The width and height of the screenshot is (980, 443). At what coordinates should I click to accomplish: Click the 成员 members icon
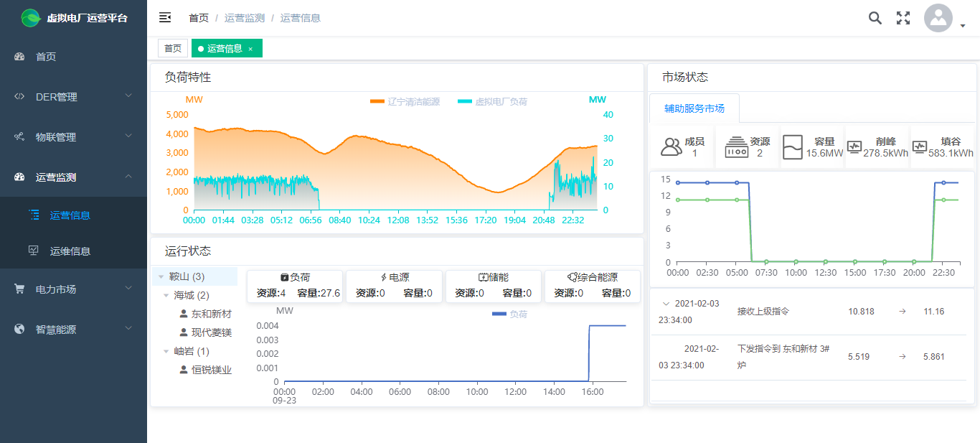[x=672, y=147]
